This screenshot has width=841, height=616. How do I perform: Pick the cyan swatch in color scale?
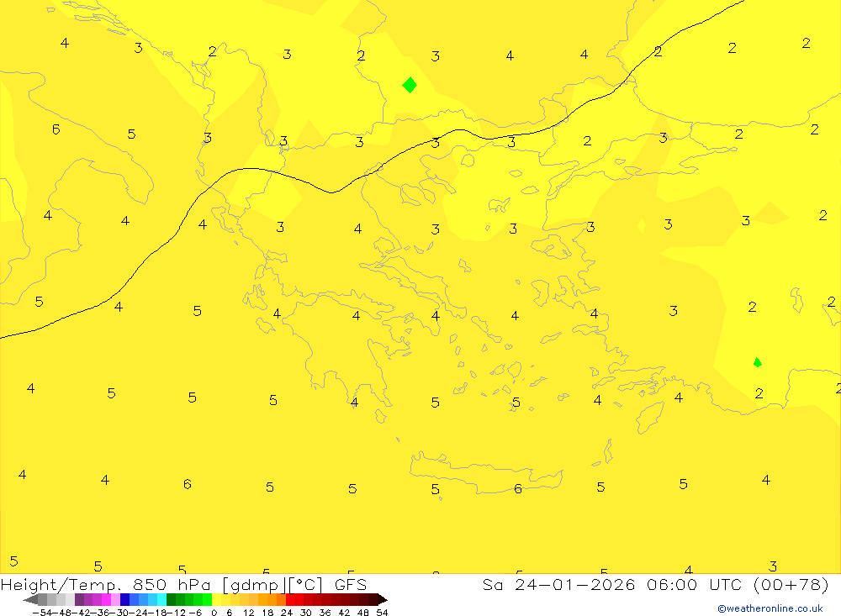pyautogui.click(x=162, y=600)
